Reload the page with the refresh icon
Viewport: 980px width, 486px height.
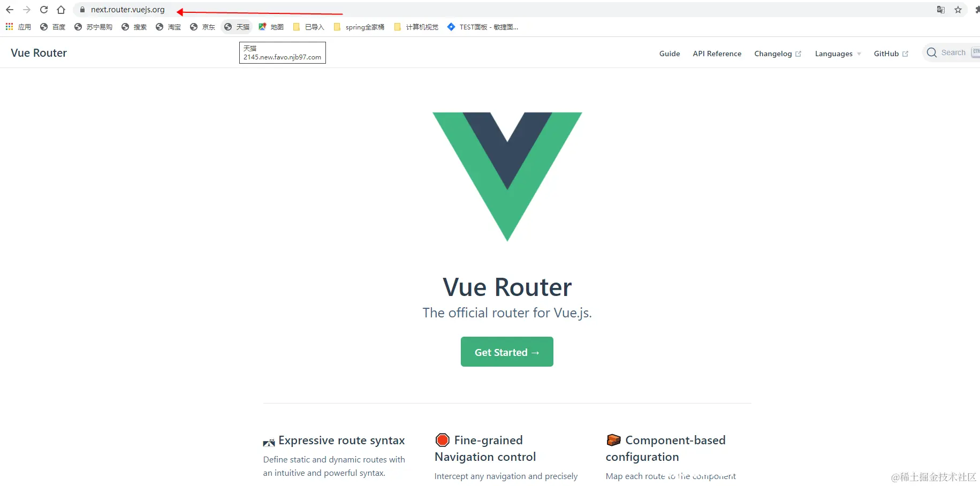pyautogui.click(x=44, y=10)
